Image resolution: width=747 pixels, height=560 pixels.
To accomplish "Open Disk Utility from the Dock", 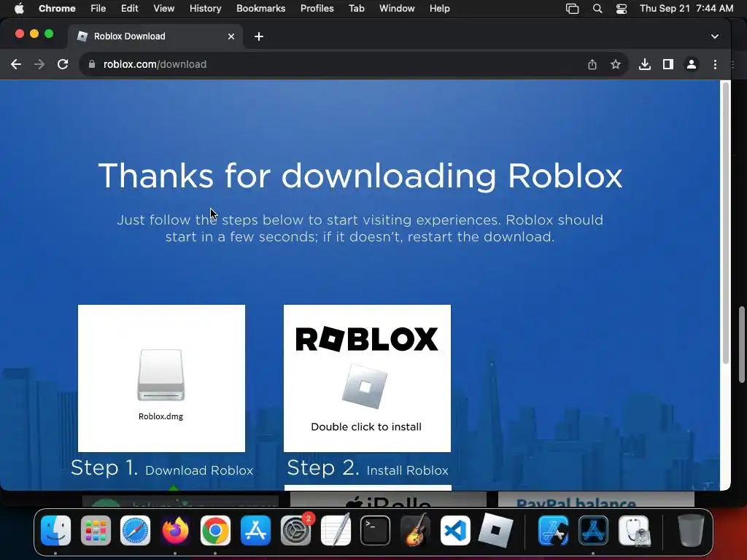I will coord(634,530).
